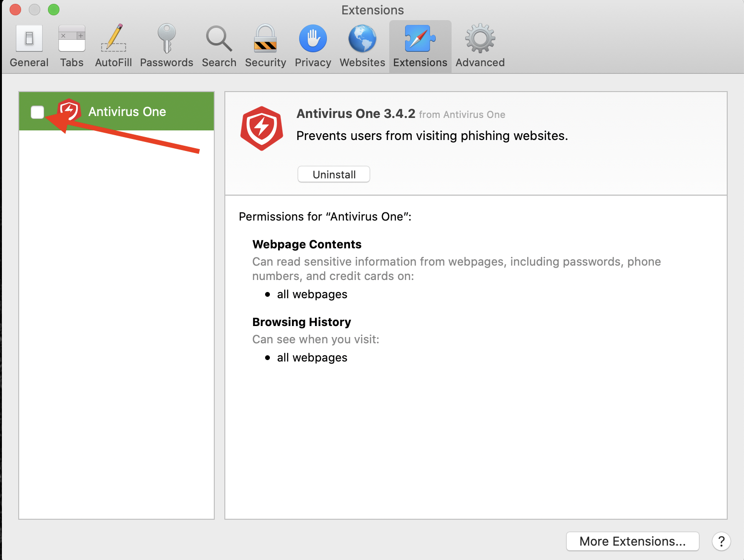Open the General preferences pane

click(x=29, y=47)
